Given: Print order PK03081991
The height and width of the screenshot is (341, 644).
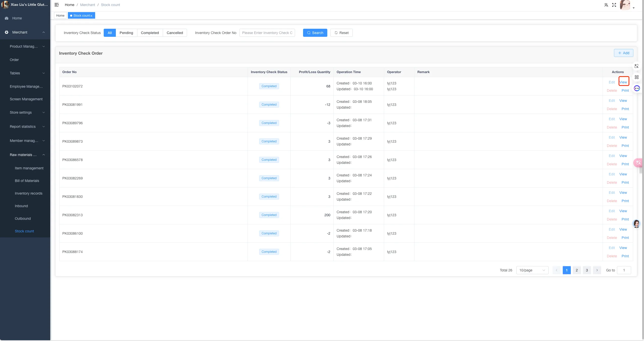Looking at the screenshot, I should [x=625, y=109].
